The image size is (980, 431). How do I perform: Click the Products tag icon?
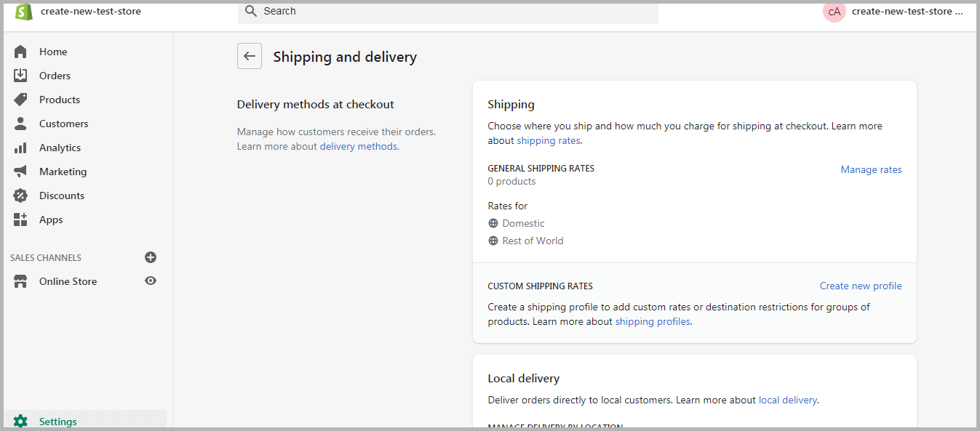pyautogui.click(x=20, y=100)
